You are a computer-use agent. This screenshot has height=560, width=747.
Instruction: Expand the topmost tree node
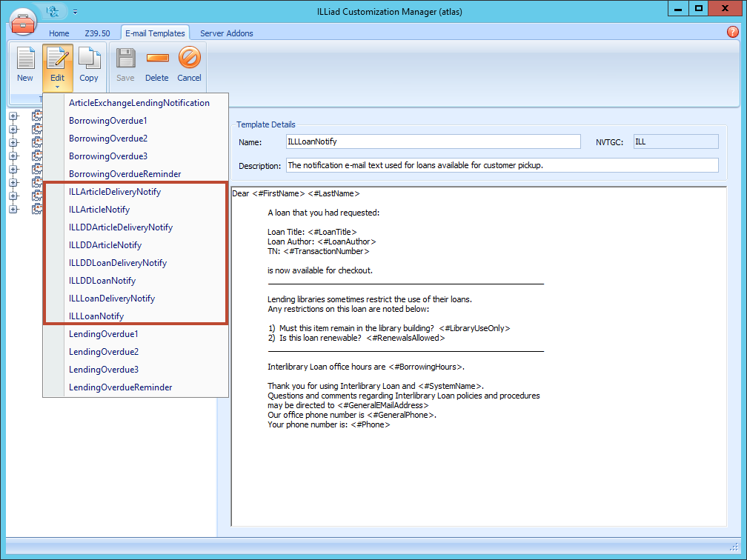click(13, 116)
